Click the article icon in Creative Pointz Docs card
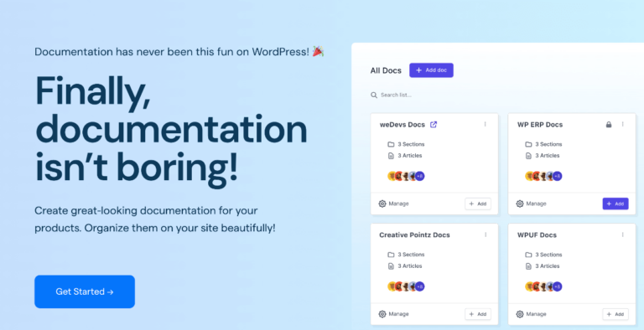Image resolution: width=644 pixels, height=330 pixels. coord(391,266)
